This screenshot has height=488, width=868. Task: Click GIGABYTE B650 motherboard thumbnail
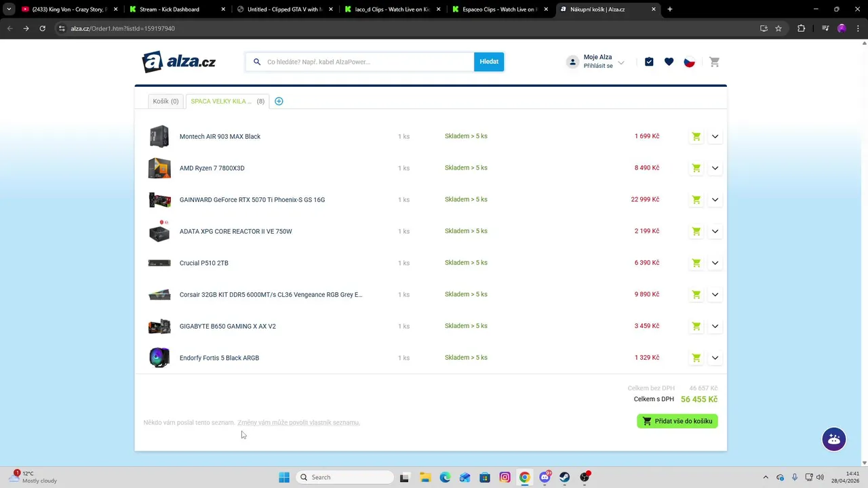[159, 326]
